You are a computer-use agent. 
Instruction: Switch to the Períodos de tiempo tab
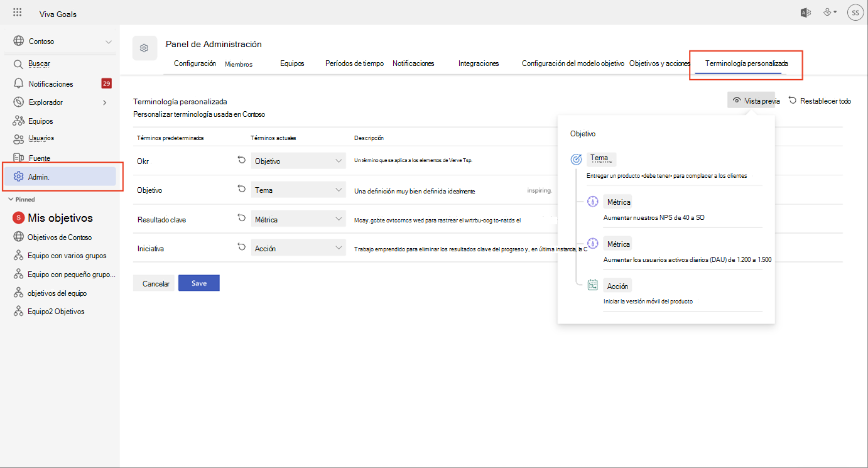354,63
